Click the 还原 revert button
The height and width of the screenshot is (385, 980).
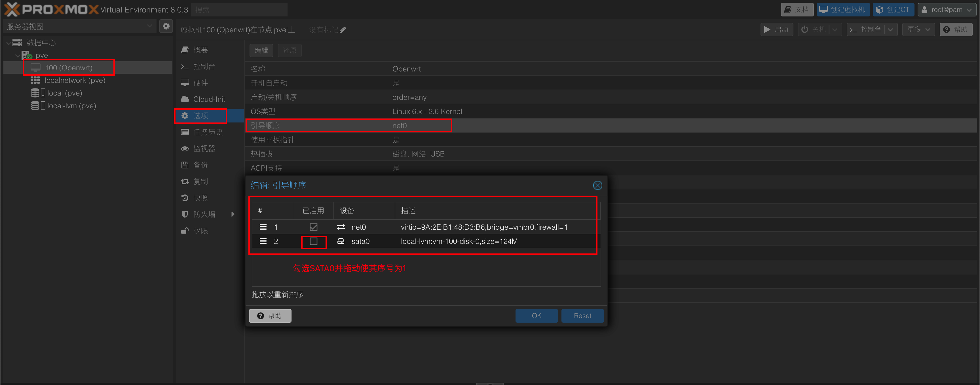(290, 50)
